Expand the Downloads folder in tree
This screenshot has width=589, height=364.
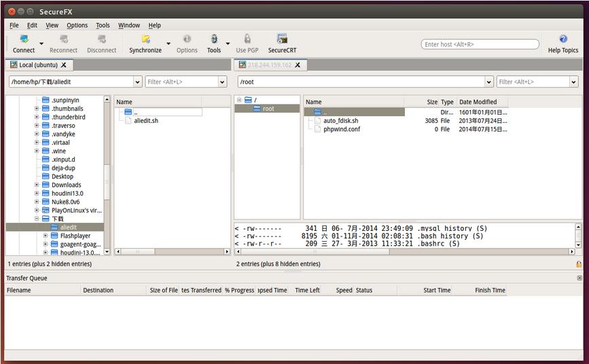(x=37, y=185)
